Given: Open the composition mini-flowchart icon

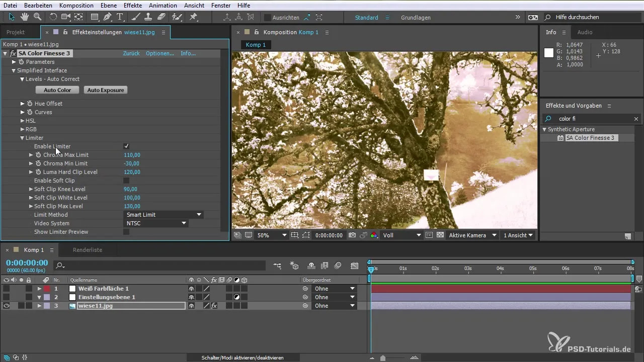Looking at the screenshot, I should pyautogui.click(x=278, y=265).
